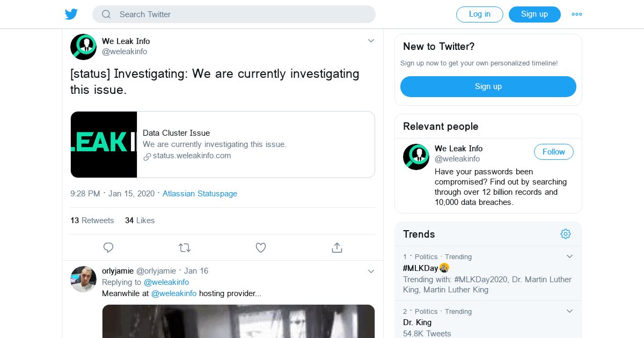Expand #MLKDay trend options chevron
This screenshot has height=338, width=644.
click(x=570, y=256)
